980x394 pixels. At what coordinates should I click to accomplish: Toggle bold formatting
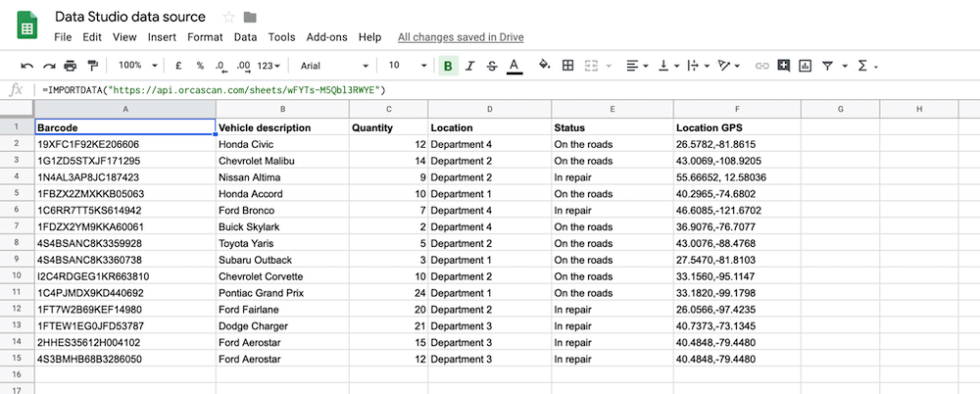coord(448,66)
